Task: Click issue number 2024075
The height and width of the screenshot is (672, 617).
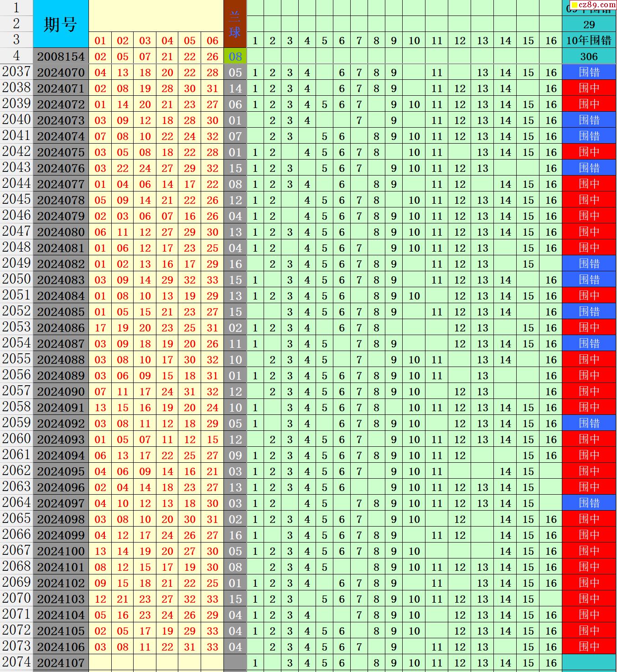Action: click(61, 152)
